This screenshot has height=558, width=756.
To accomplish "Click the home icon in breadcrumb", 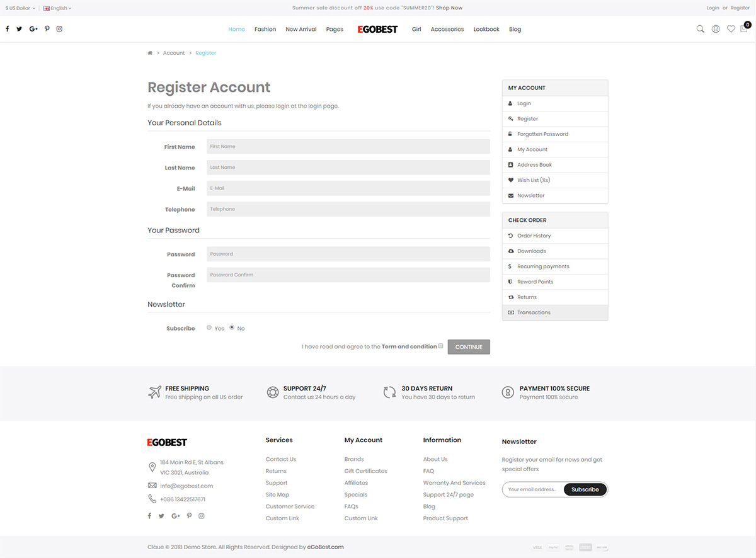I will [150, 53].
